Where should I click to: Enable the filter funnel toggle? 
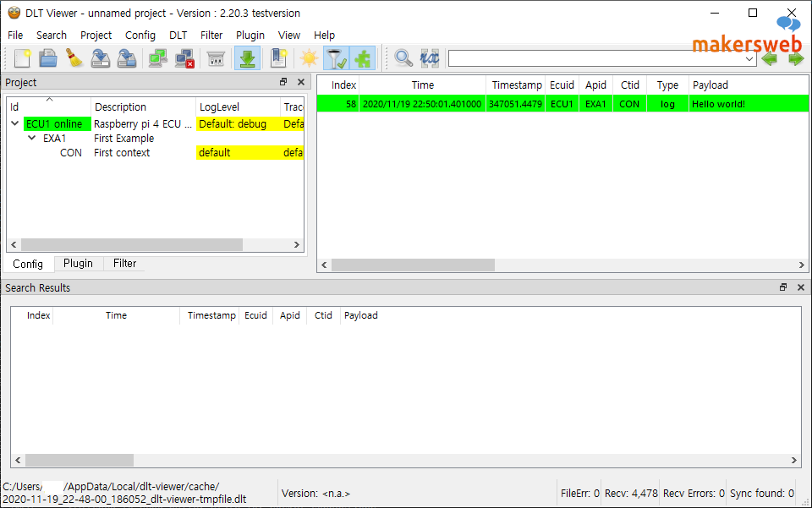[x=336, y=57]
